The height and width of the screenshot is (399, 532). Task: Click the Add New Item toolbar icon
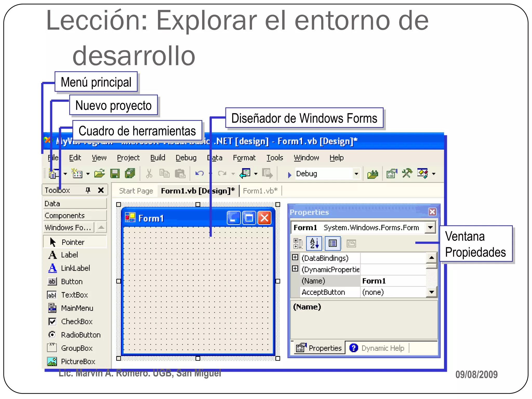77,173
